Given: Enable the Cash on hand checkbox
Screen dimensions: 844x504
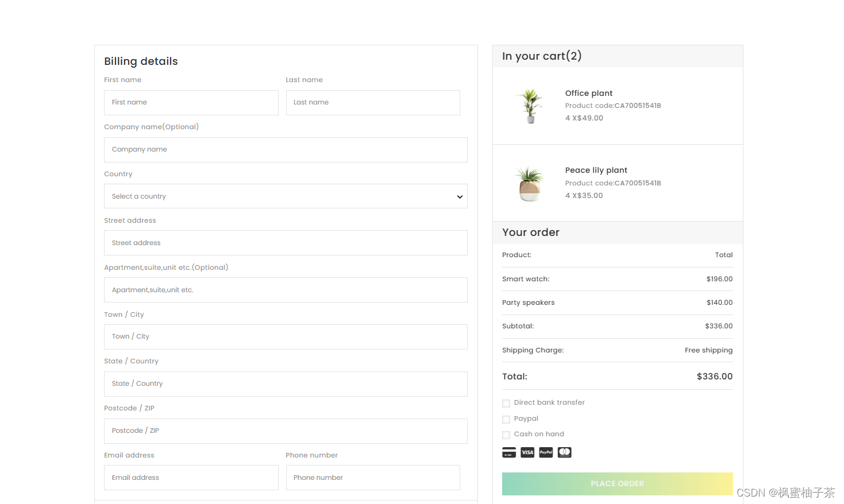Looking at the screenshot, I should pos(506,435).
